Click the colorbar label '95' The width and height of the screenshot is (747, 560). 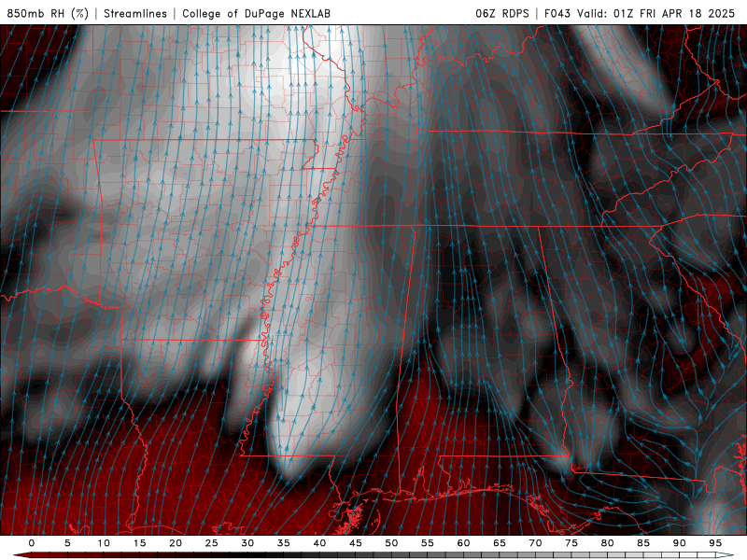coord(715,543)
